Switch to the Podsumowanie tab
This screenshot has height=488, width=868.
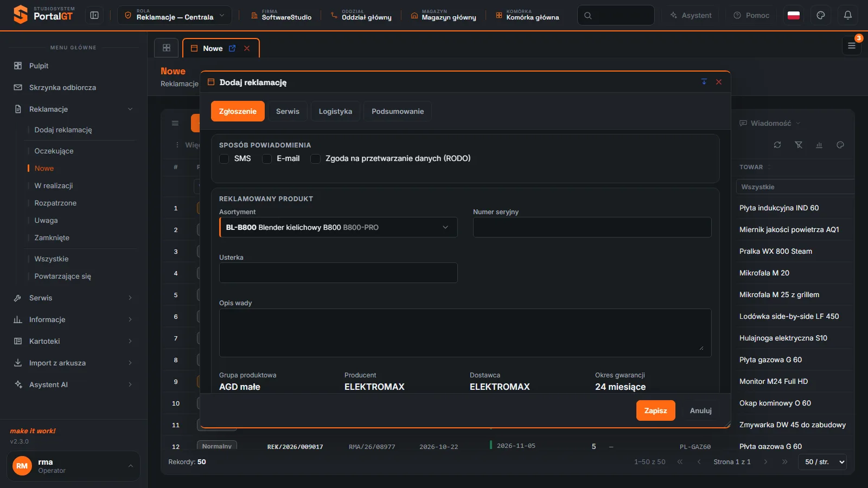398,111
